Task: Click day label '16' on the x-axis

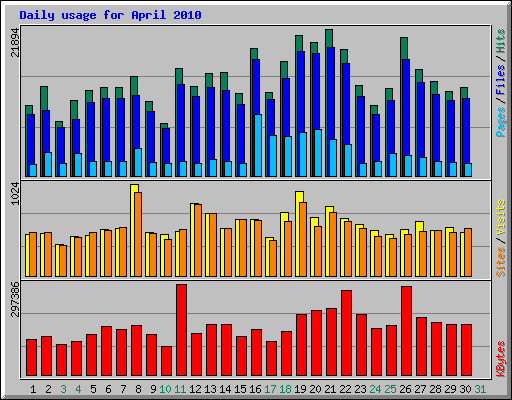Action: coord(255,389)
